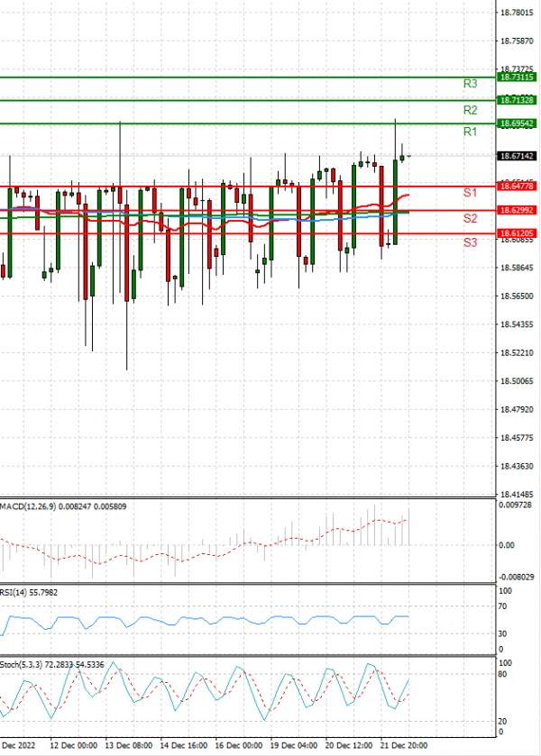Click the 18.52210 price axis value
Image resolution: width=541 pixels, height=756 pixels.
coord(517,353)
